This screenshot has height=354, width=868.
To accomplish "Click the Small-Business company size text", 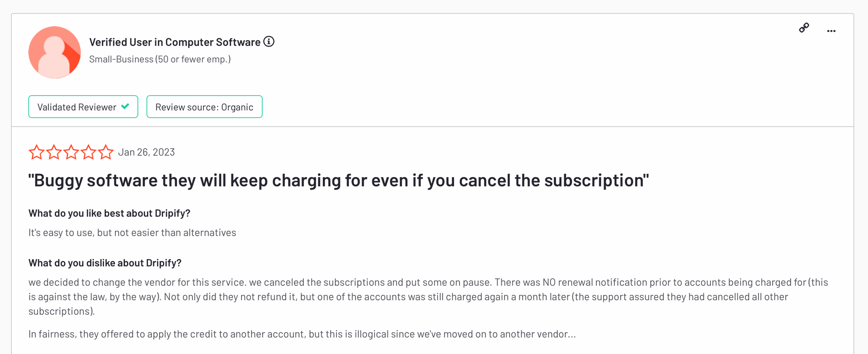I will point(160,59).
